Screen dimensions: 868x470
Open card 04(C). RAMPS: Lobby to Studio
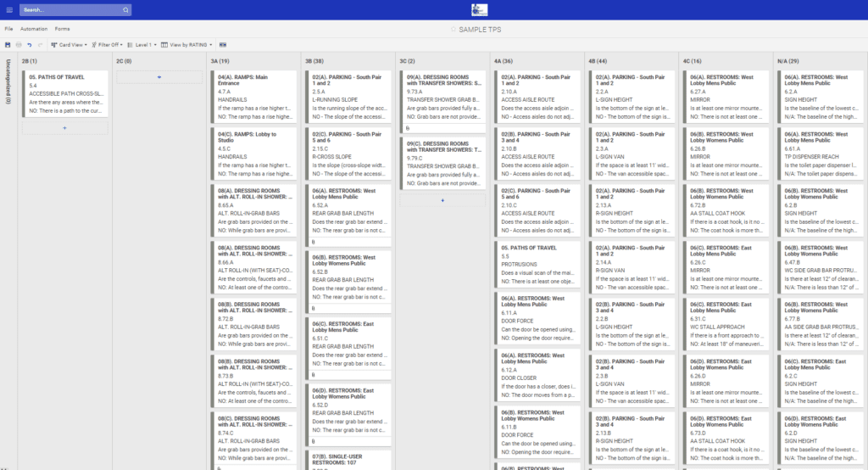point(254,154)
